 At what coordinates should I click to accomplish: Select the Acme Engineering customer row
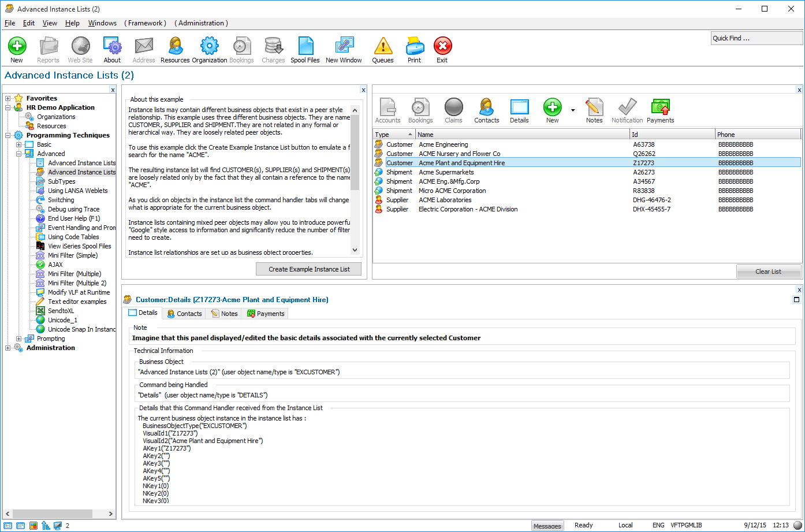pos(587,144)
